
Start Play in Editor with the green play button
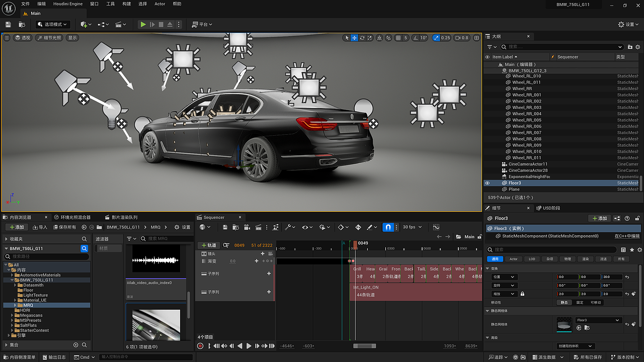(143, 24)
